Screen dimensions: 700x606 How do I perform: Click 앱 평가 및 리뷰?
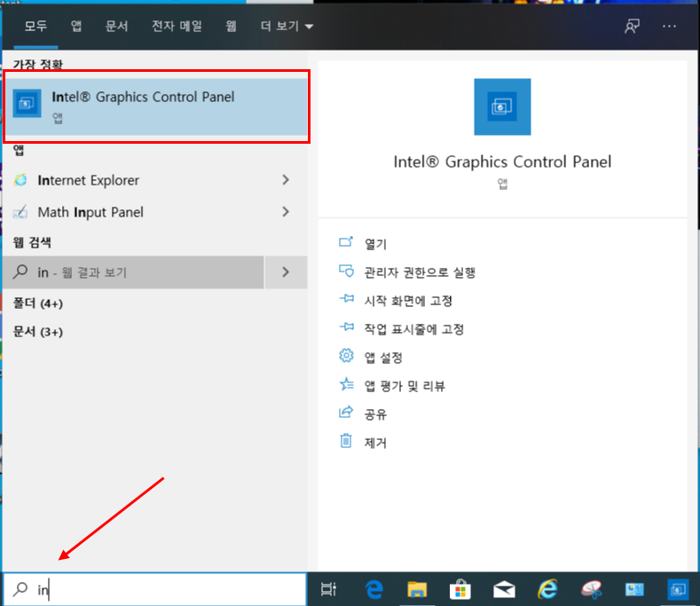(x=405, y=386)
